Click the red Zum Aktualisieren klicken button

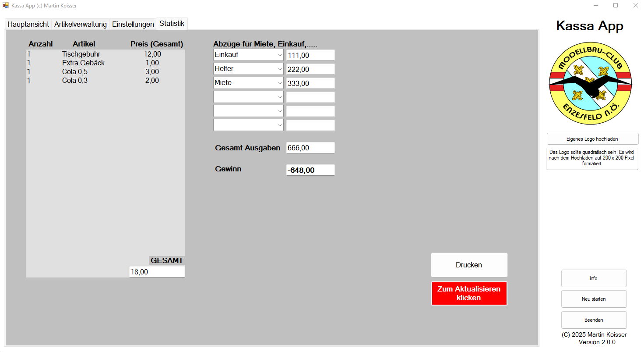[x=469, y=293]
